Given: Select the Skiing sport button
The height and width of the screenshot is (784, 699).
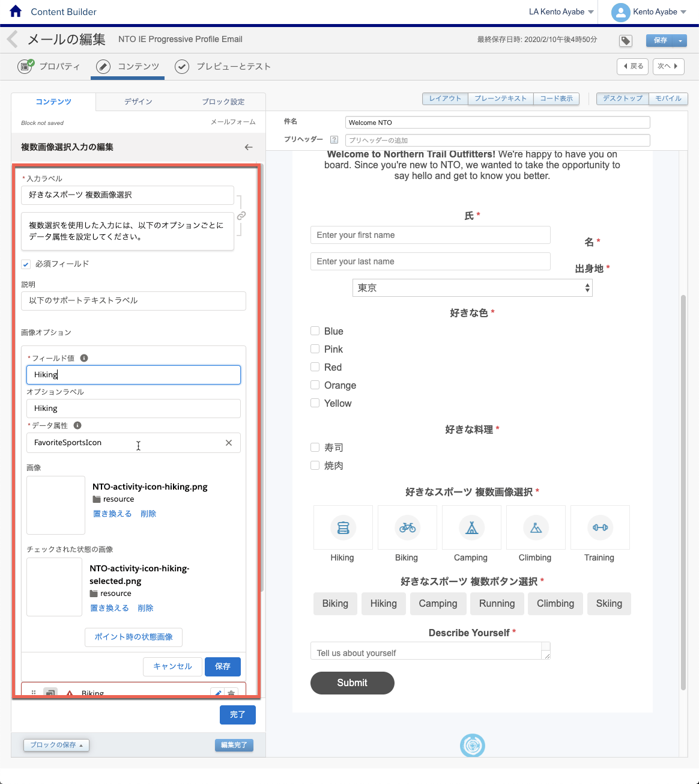Looking at the screenshot, I should (609, 604).
